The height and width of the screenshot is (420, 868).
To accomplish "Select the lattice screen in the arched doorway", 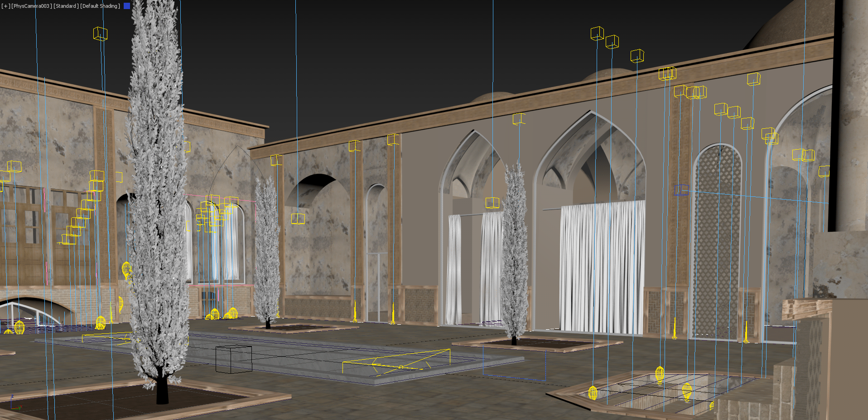I will (x=718, y=240).
